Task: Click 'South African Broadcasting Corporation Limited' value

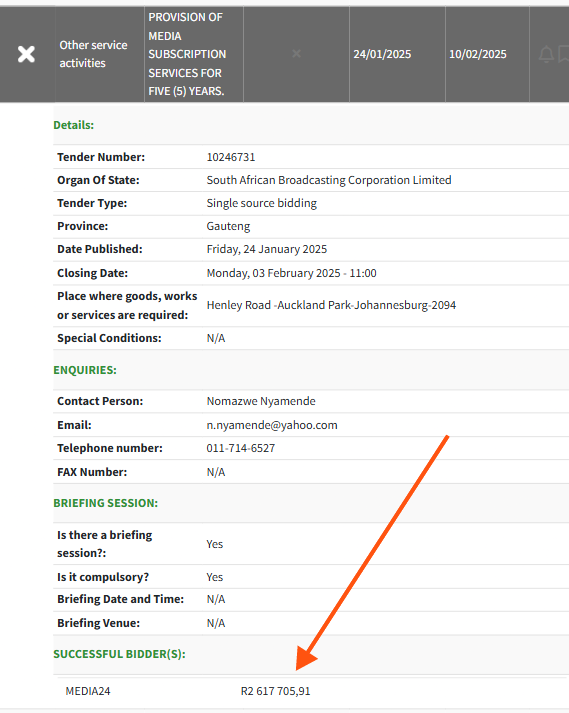Action: click(329, 180)
